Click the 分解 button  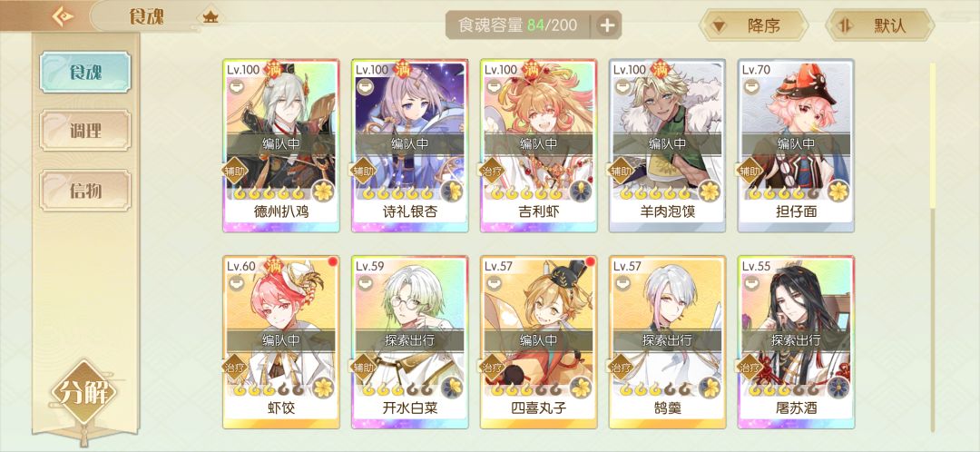click(x=83, y=392)
